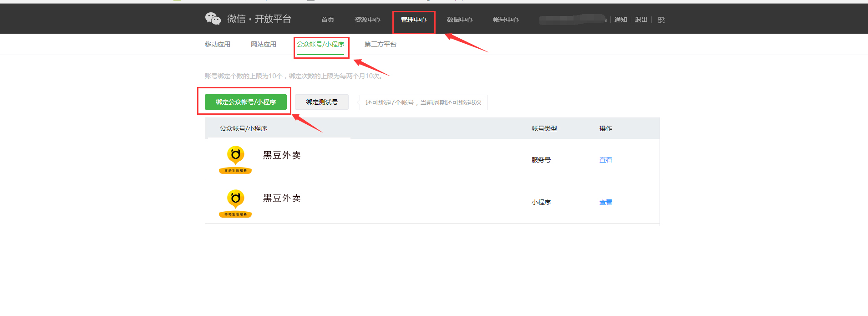Click 退出 to log out
This screenshot has height=316, width=868.
(641, 20)
